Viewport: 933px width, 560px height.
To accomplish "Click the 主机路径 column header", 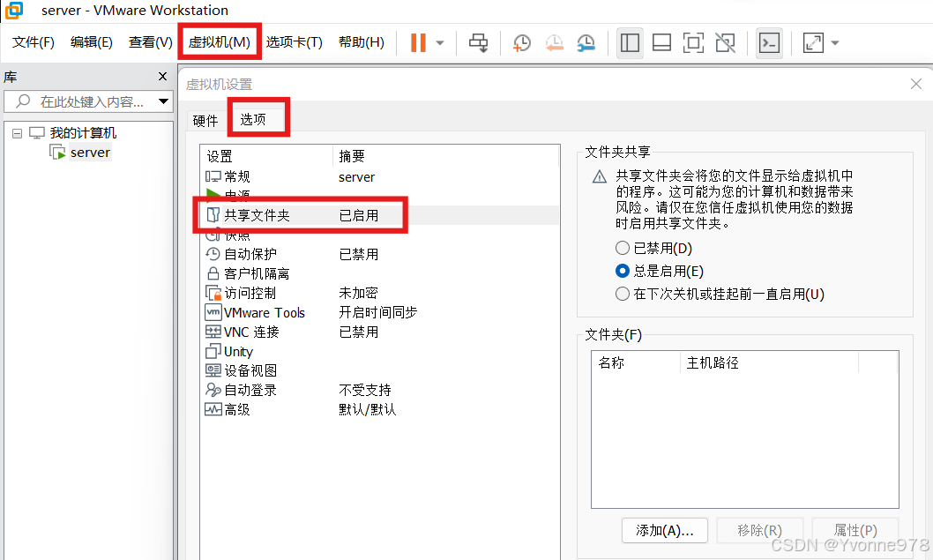I will (769, 362).
